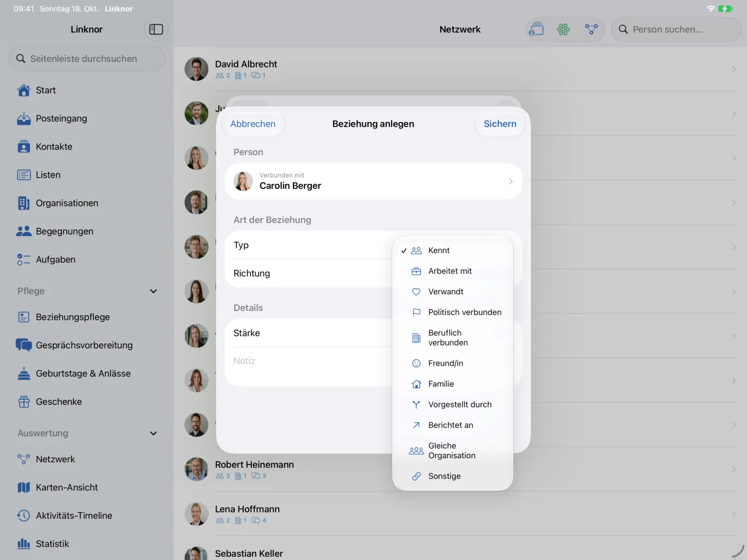Image resolution: width=747 pixels, height=560 pixels.
Task: Click the Notiz text field
Action: 373,367
